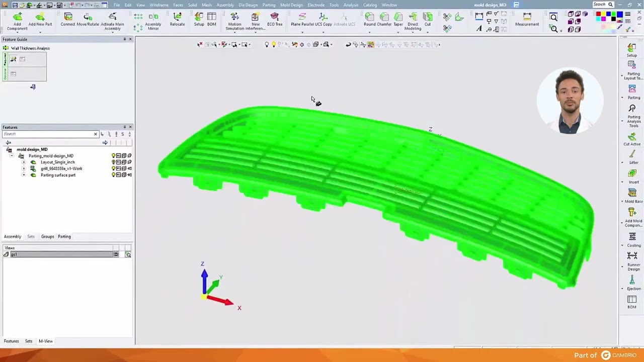Viewport: 644px width, 362px height.
Task: Toggle checkbox icon next to Layout_Single_inch bulb
Action: pyautogui.click(x=119, y=162)
